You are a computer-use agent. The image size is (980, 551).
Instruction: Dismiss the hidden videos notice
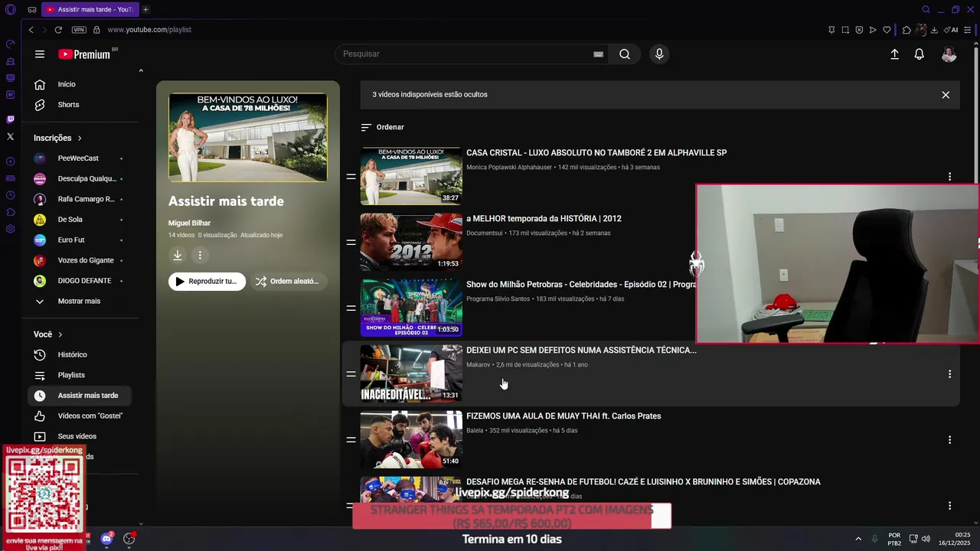tap(946, 95)
